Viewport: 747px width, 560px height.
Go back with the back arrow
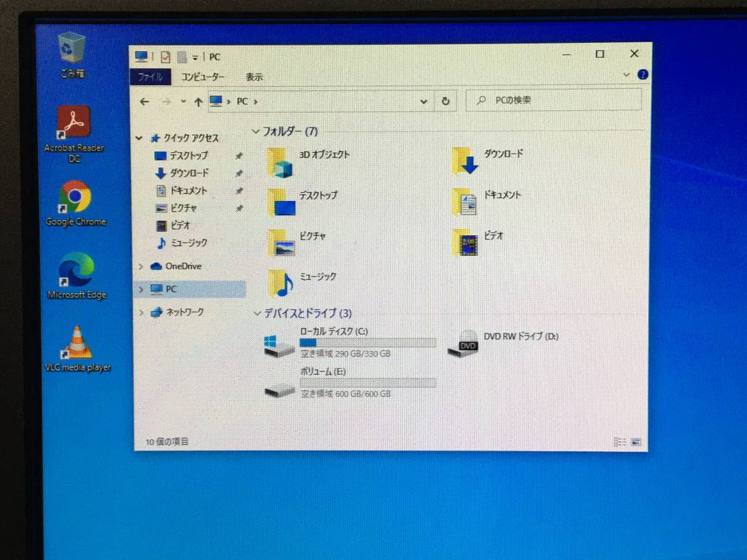tap(144, 101)
